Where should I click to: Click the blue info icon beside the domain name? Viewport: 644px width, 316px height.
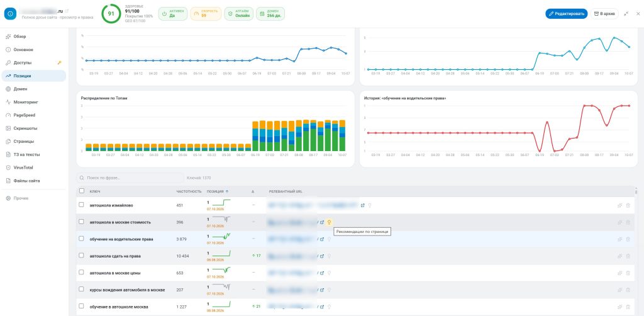(10, 14)
